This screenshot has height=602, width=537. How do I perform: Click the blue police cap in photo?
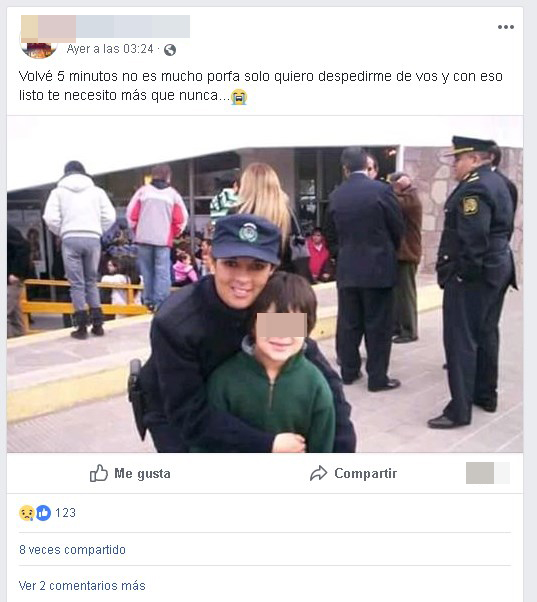246,239
